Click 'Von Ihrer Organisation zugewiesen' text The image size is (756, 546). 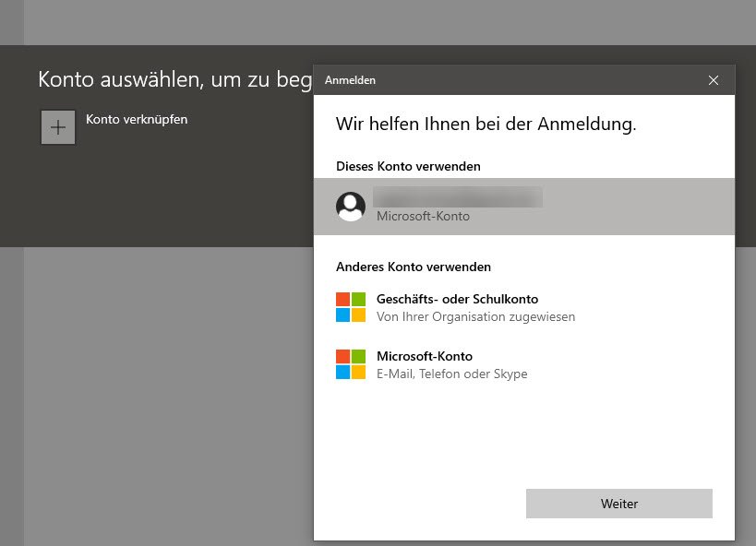click(476, 316)
